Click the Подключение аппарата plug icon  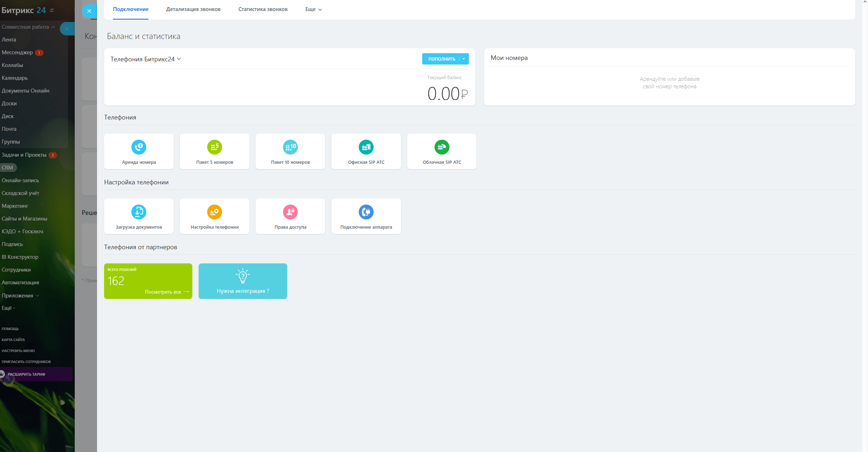pos(366,212)
